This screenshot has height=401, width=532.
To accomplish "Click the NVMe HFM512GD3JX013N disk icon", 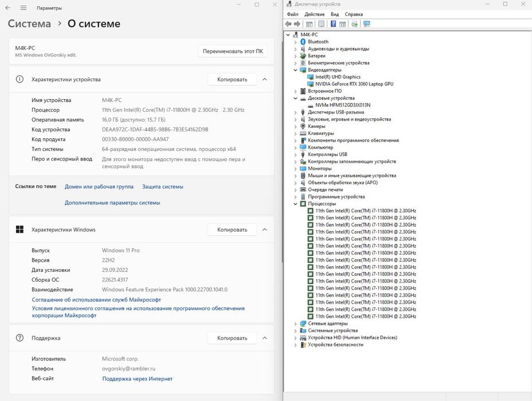I will coord(310,105).
